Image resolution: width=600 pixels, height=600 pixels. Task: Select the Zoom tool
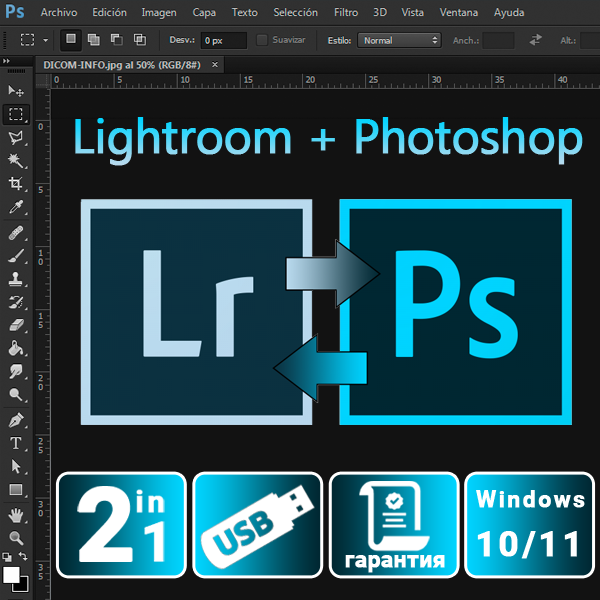click(16, 538)
